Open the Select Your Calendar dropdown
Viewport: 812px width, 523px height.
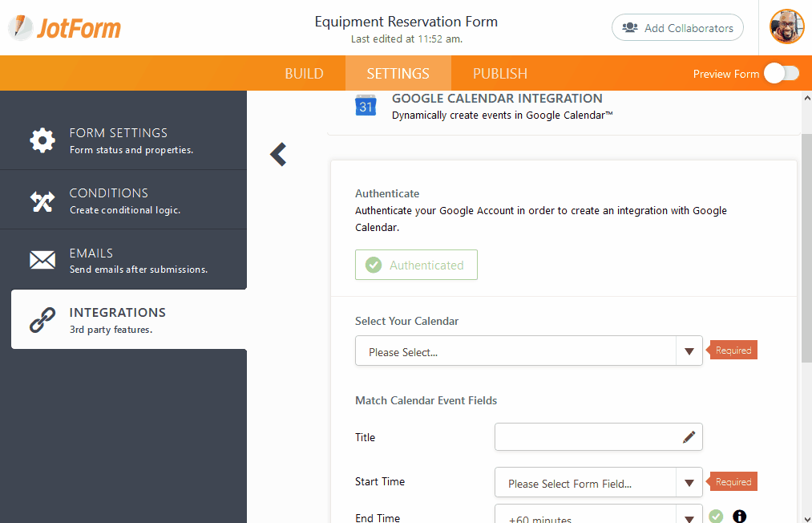pos(528,351)
